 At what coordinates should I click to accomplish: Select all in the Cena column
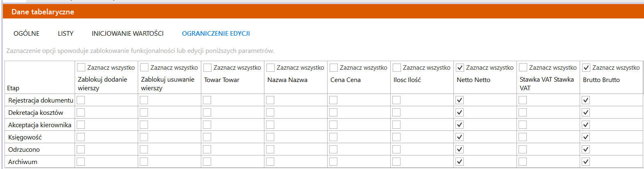click(x=334, y=67)
